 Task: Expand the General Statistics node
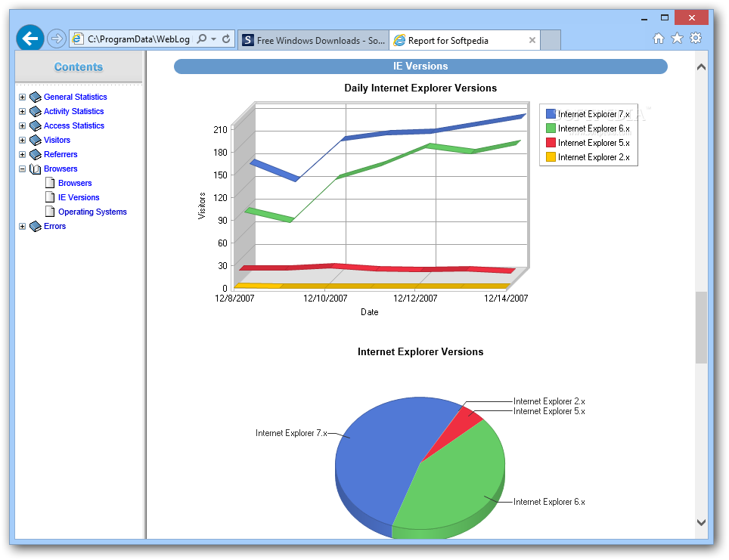[x=23, y=97]
